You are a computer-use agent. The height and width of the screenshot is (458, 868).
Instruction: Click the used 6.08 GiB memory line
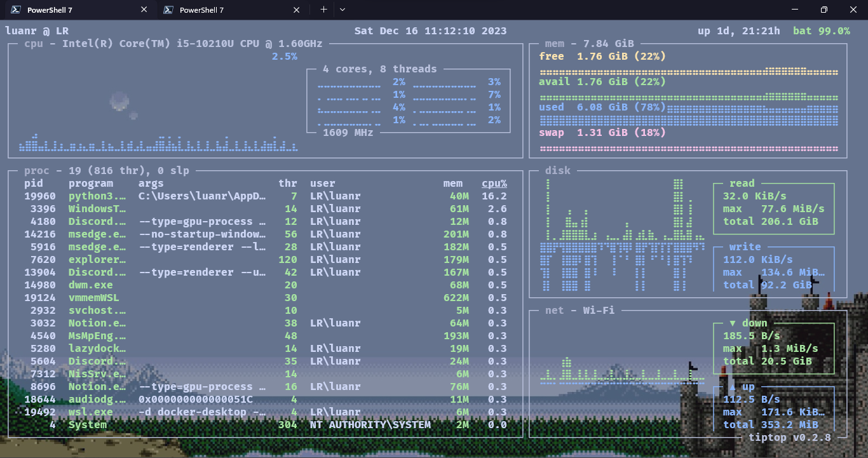coord(602,107)
